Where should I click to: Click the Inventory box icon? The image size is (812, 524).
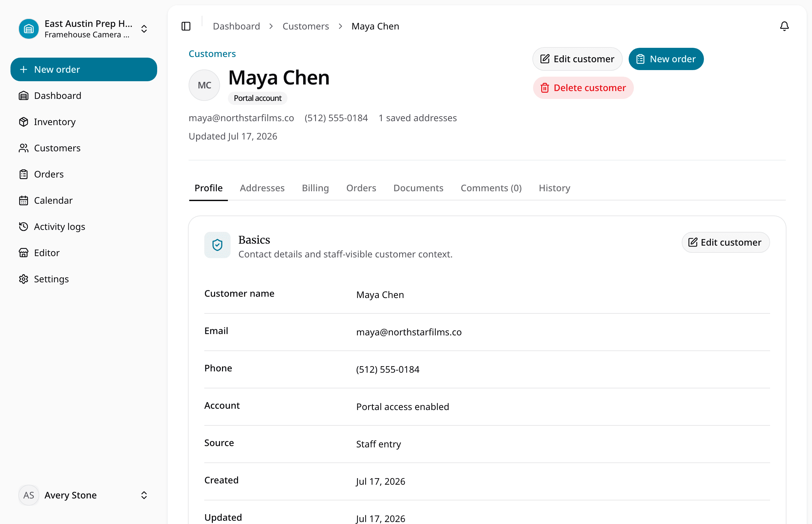24,122
